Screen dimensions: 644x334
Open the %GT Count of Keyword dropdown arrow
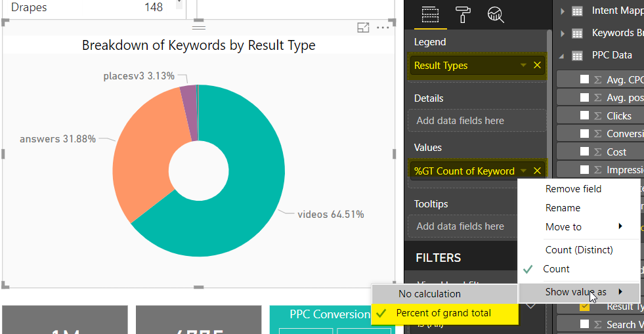click(x=523, y=171)
